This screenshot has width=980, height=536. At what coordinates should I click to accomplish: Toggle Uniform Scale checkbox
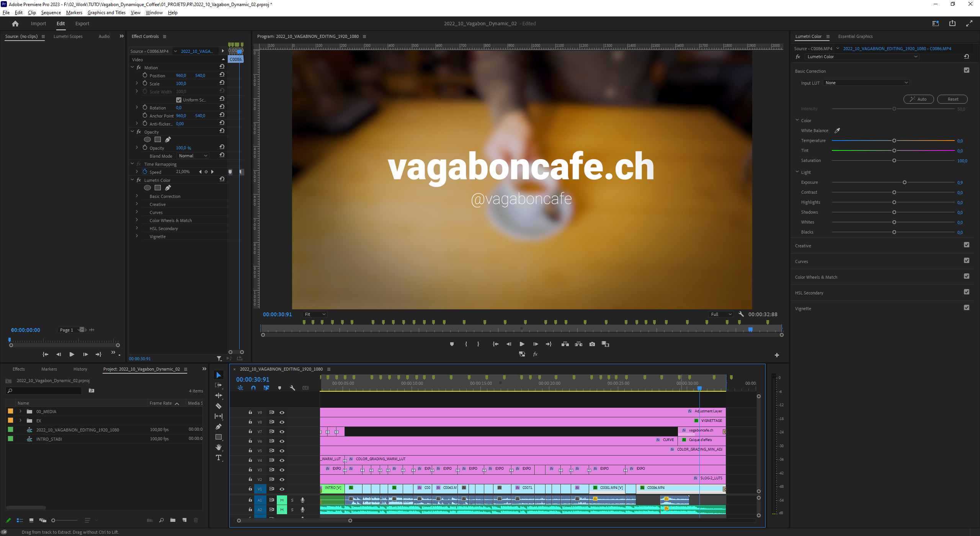point(178,100)
